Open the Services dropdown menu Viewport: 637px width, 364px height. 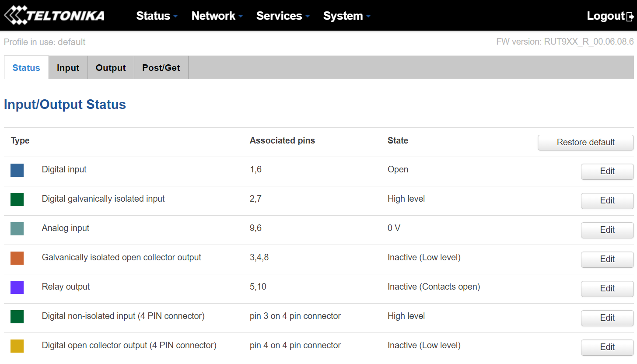pyautogui.click(x=283, y=16)
